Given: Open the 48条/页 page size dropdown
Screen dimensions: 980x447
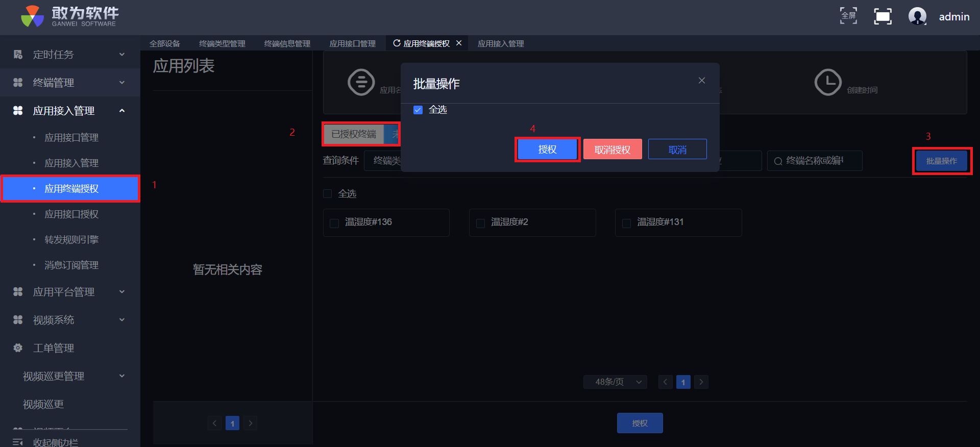Looking at the screenshot, I should coord(615,382).
